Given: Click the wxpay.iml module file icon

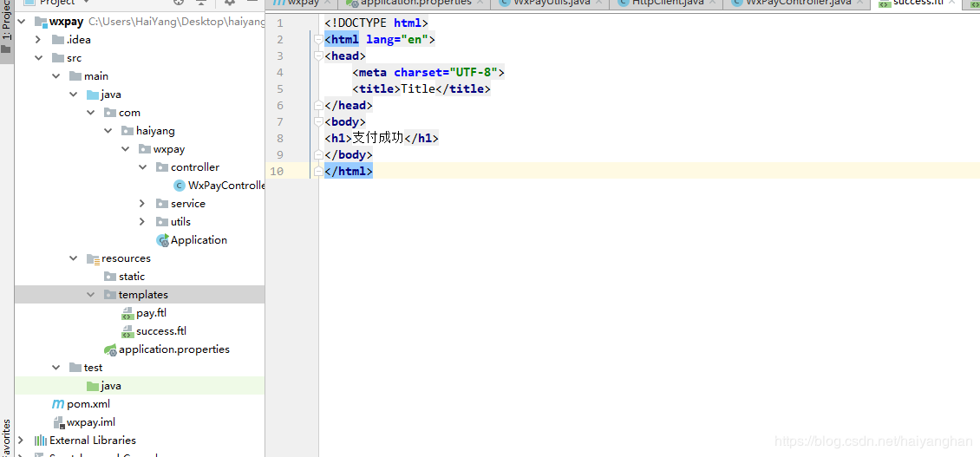Looking at the screenshot, I should click(58, 422).
